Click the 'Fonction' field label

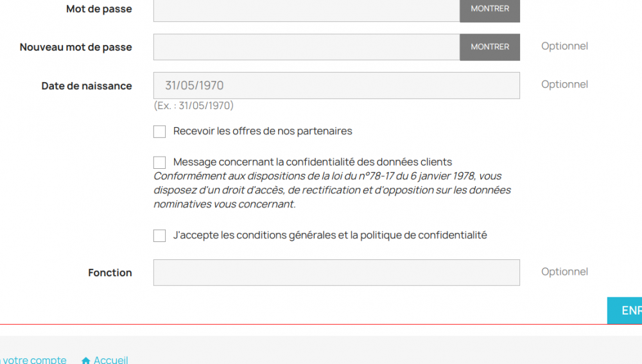coord(110,273)
